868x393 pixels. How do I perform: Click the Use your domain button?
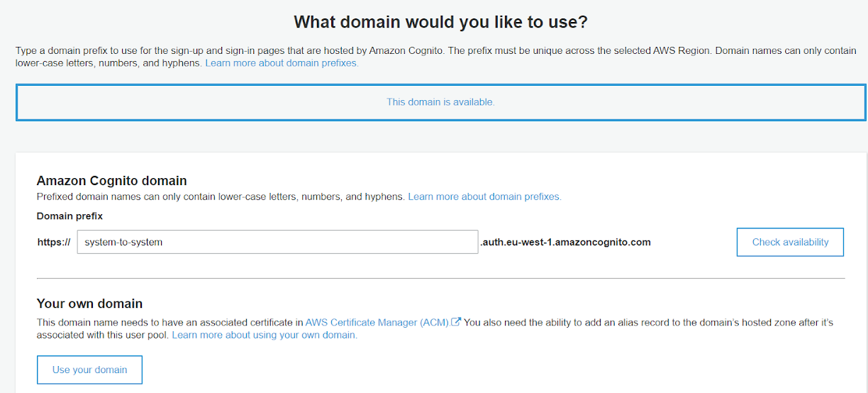tap(89, 370)
